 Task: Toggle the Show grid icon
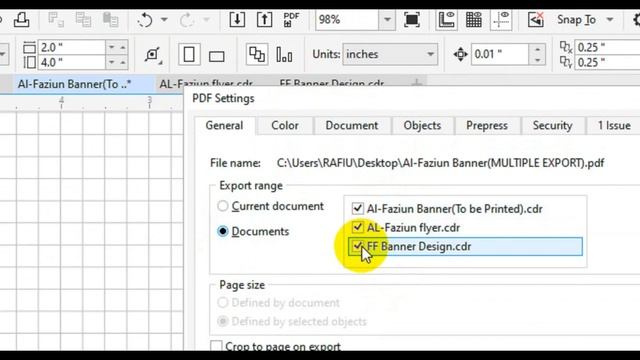click(473, 20)
